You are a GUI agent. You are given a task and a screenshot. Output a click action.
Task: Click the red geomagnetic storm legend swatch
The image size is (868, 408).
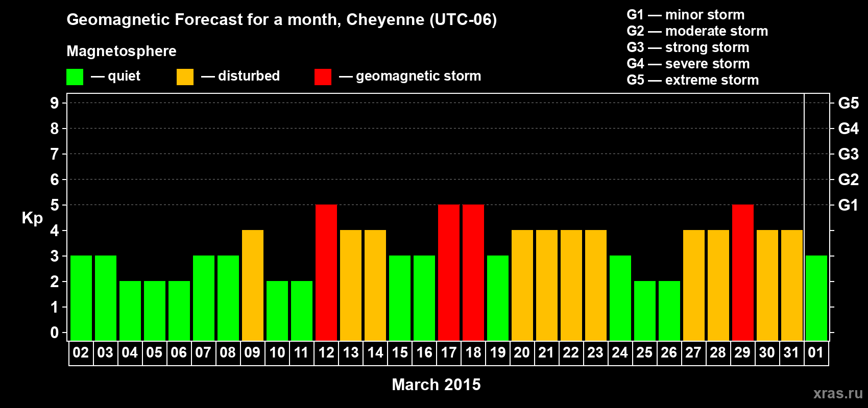click(x=323, y=77)
